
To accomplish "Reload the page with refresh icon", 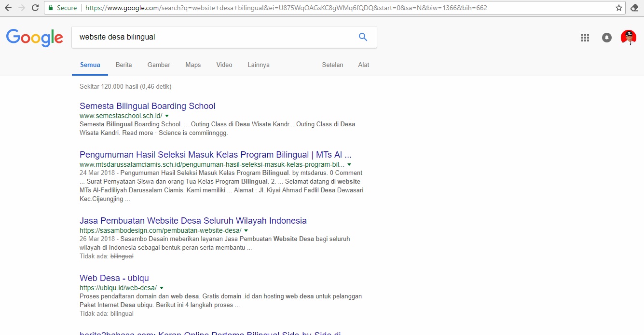I will (x=35, y=8).
